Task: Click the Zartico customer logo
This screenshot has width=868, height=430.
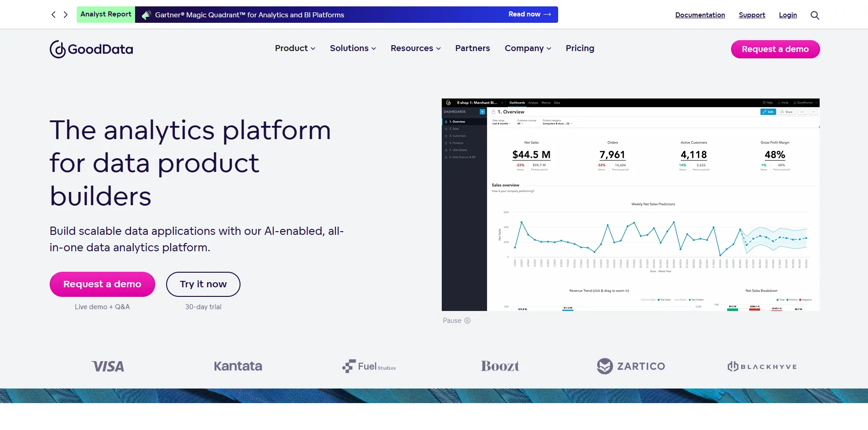Action: tap(631, 366)
